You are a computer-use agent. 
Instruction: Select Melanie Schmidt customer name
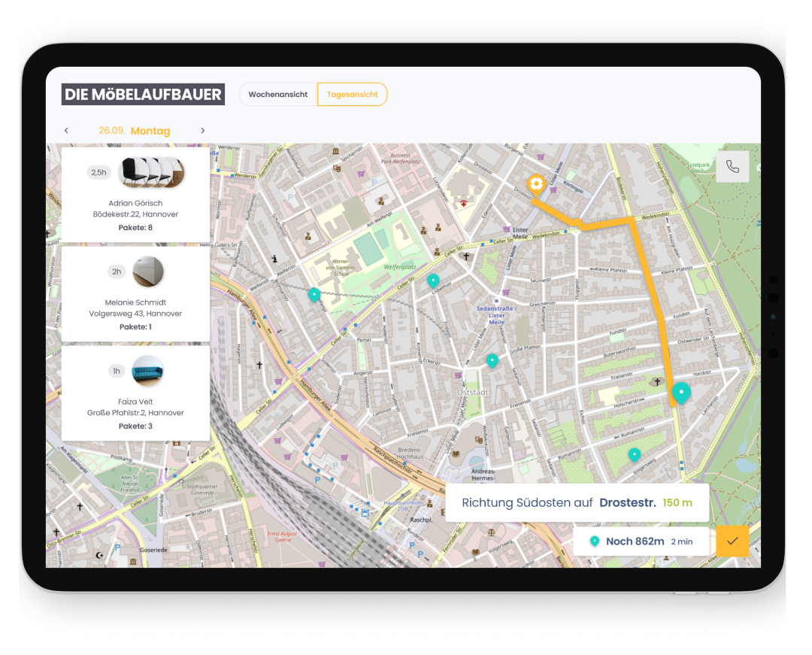point(135,302)
